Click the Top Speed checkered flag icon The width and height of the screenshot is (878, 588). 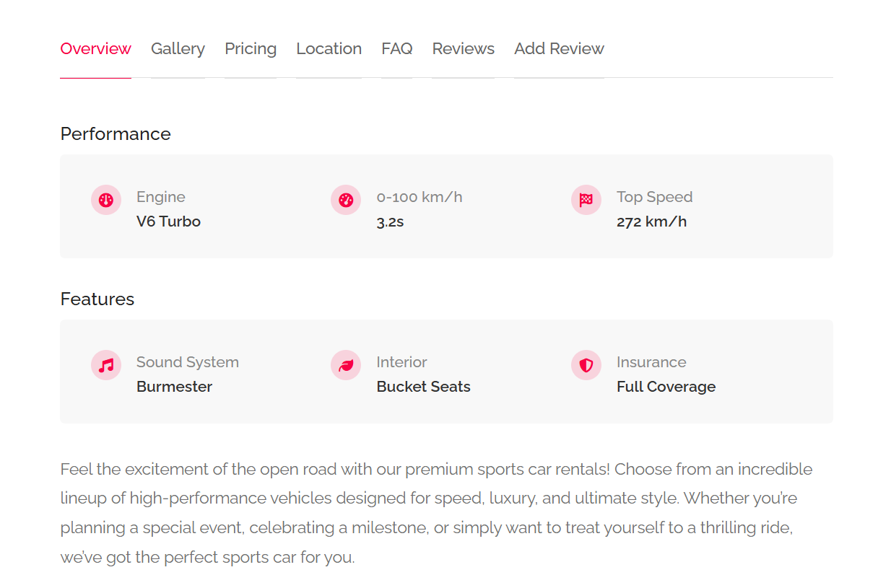pyautogui.click(x=586, y=200)
